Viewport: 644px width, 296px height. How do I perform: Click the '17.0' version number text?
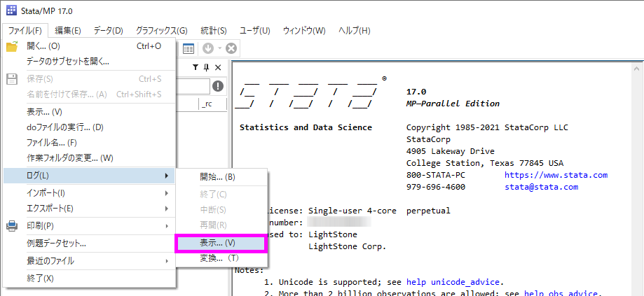coord(416,92)
